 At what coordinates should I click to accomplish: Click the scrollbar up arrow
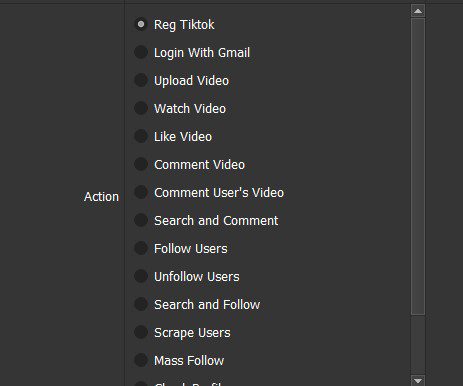(x=418, y=11)
